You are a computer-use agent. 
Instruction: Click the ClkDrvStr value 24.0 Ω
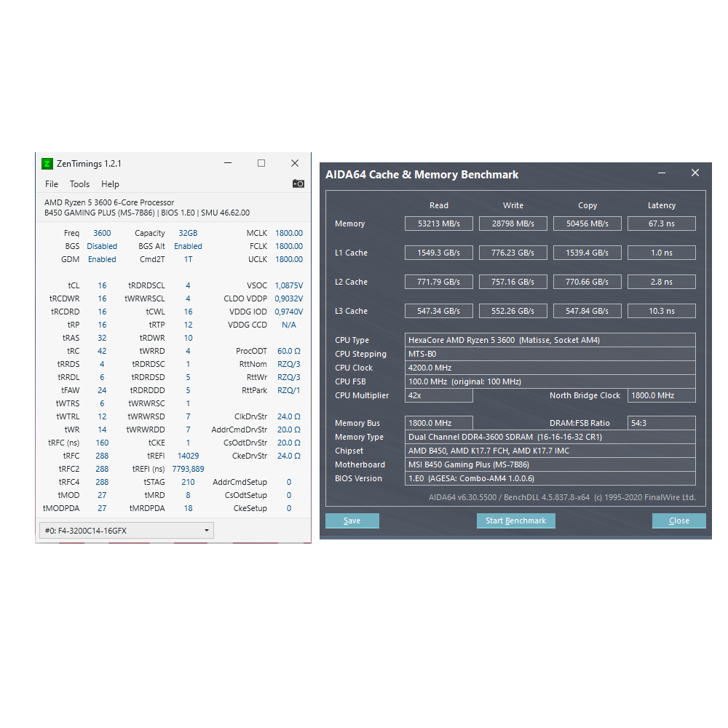289,416
